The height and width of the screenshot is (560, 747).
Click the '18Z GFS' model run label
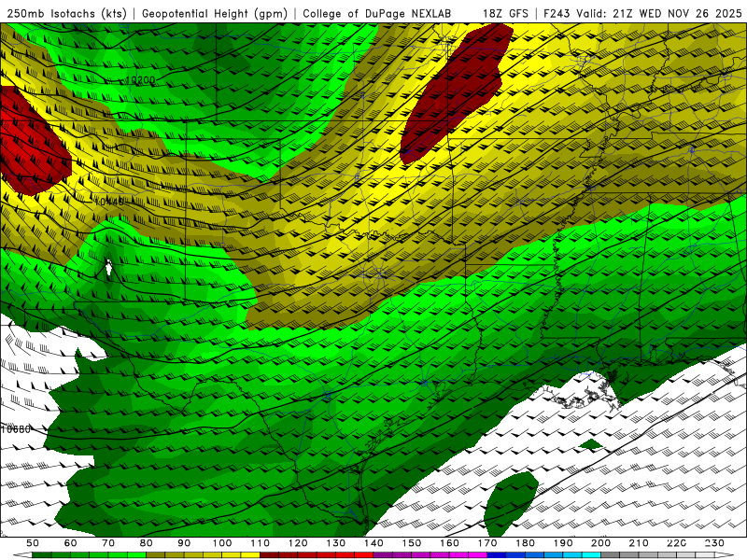click(x=505, y=13)
